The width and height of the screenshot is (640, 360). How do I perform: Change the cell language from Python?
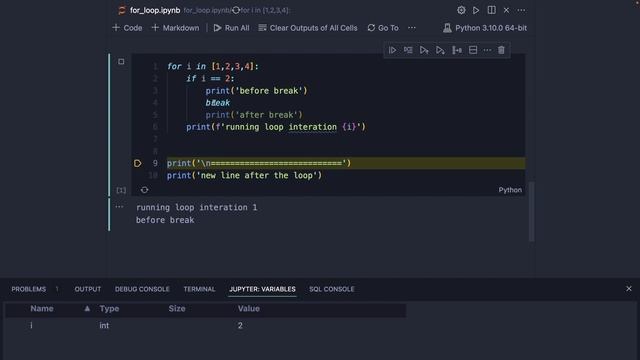[x=510, y=190]
